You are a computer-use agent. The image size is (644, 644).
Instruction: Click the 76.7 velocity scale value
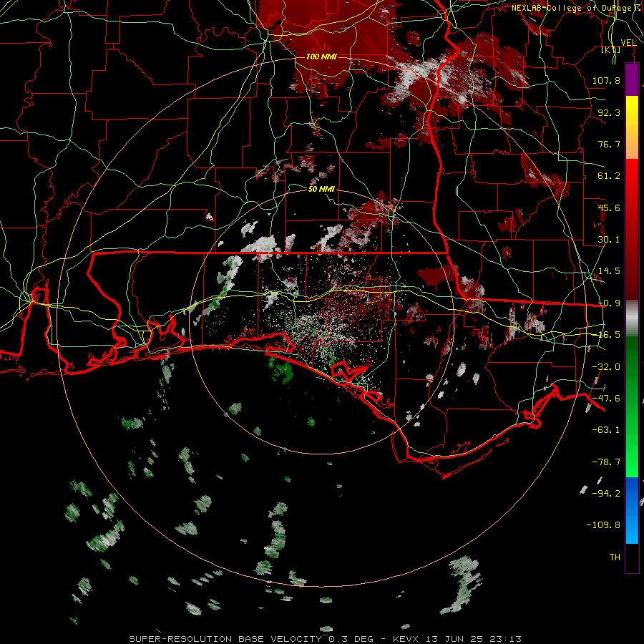[x=609, y=144]
